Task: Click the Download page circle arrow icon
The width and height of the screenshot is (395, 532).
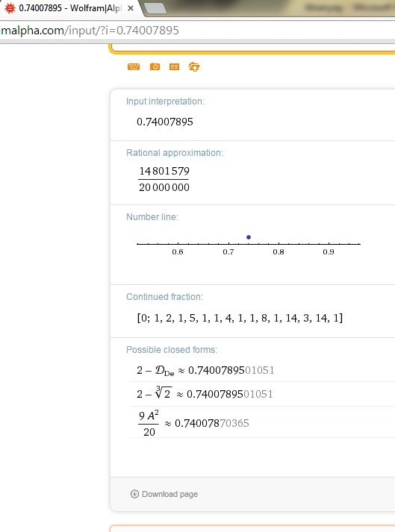Action: [x=134, y=494]
